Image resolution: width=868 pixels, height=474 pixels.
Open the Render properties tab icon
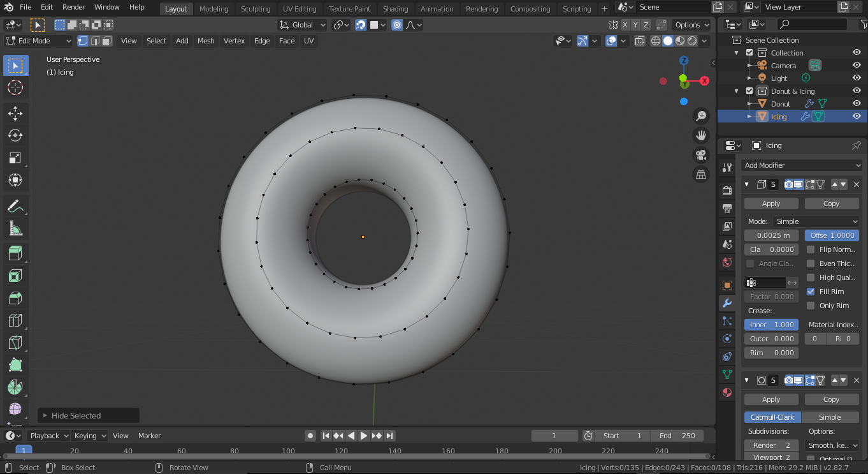(x=727, y=190)
